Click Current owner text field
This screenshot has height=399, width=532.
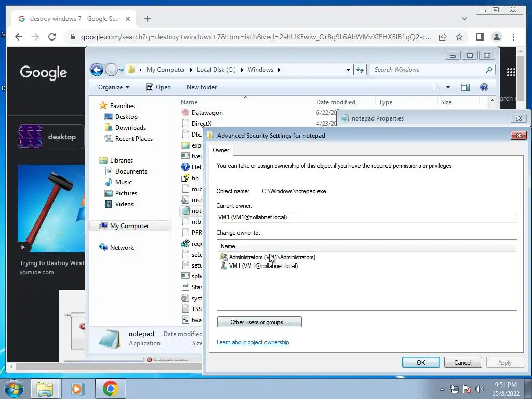[x=367, y=217]
